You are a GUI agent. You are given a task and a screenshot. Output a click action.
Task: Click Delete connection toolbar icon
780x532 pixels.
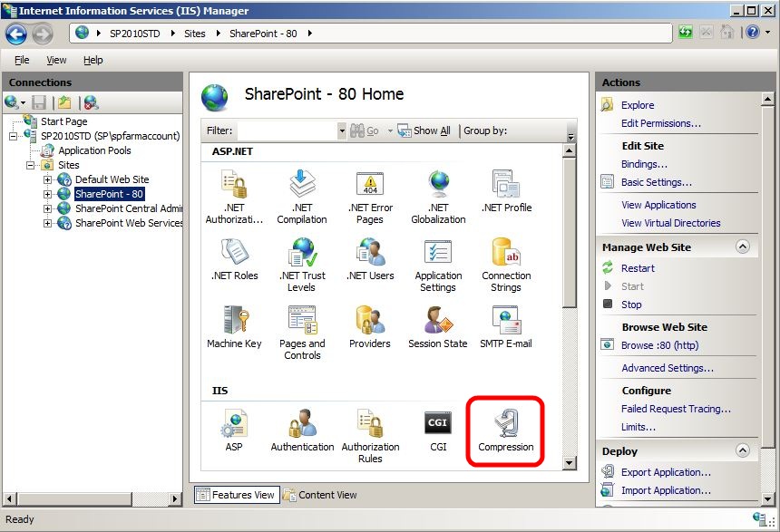click(91, 103)
